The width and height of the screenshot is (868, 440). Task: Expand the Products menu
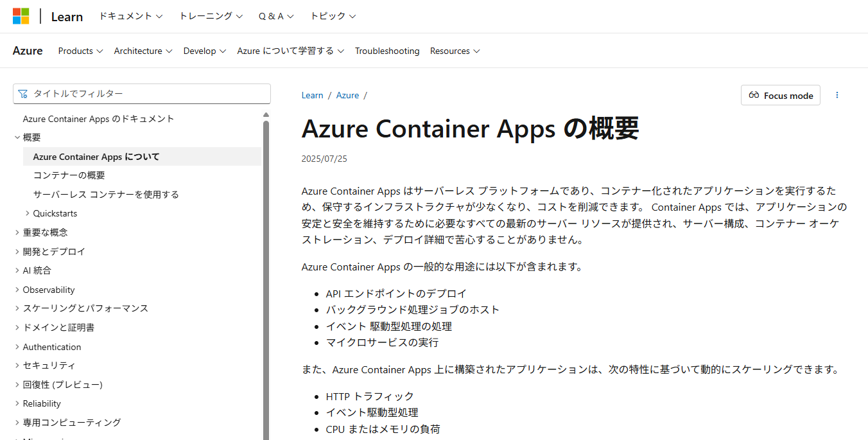[x=80, y=51]
